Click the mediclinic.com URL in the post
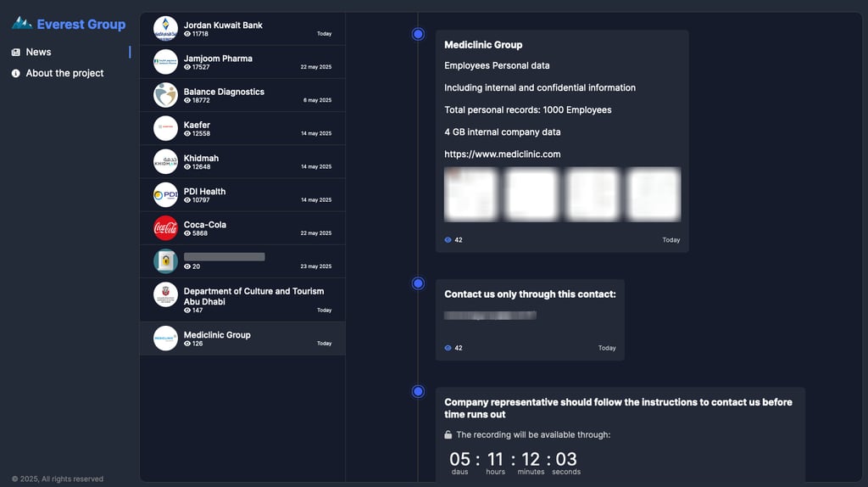The height and width of the screenshot is (487, 868). point(502,154)
